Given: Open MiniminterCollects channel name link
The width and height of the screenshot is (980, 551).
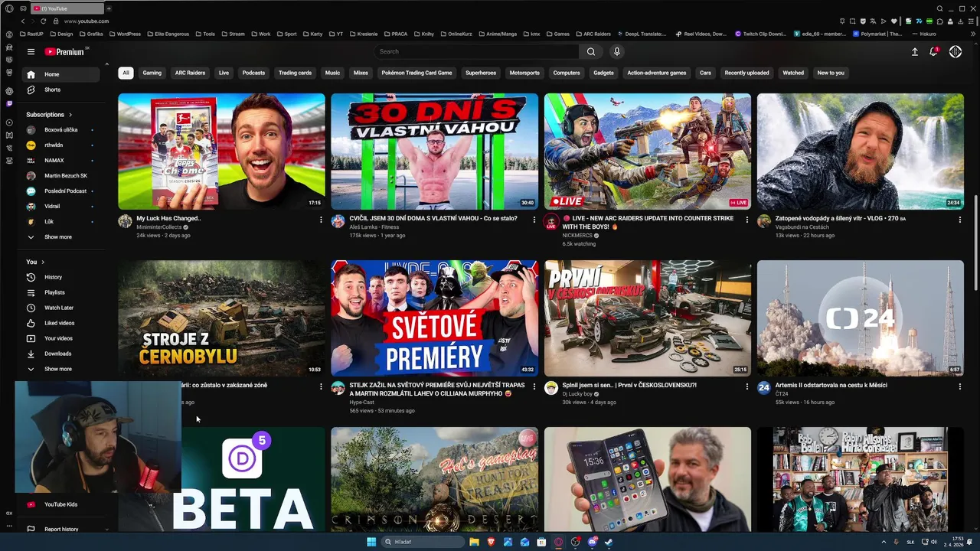Looking at the screenshot, I should (x=159, y=227).
